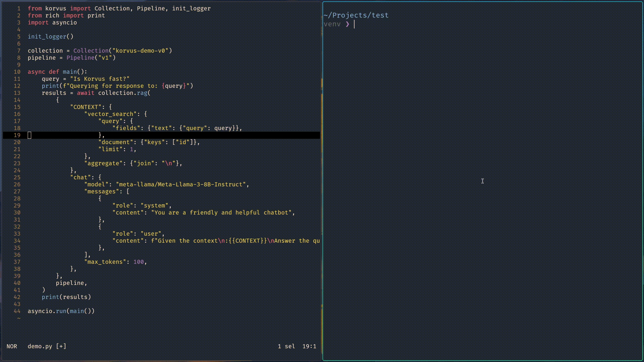644x362 pixels.
Task: Click the 19:1 cursor position indicator
Action: click(x=309, y=346)
